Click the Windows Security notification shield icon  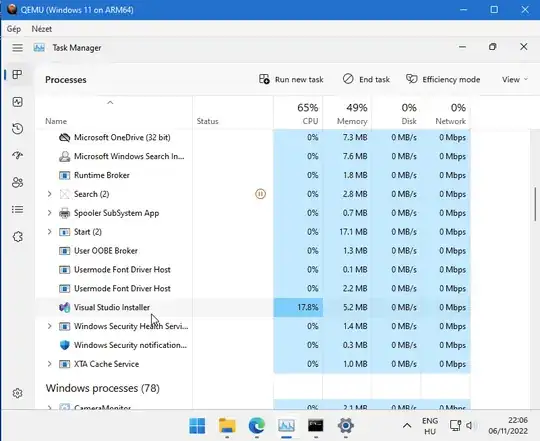pos(64,345)
